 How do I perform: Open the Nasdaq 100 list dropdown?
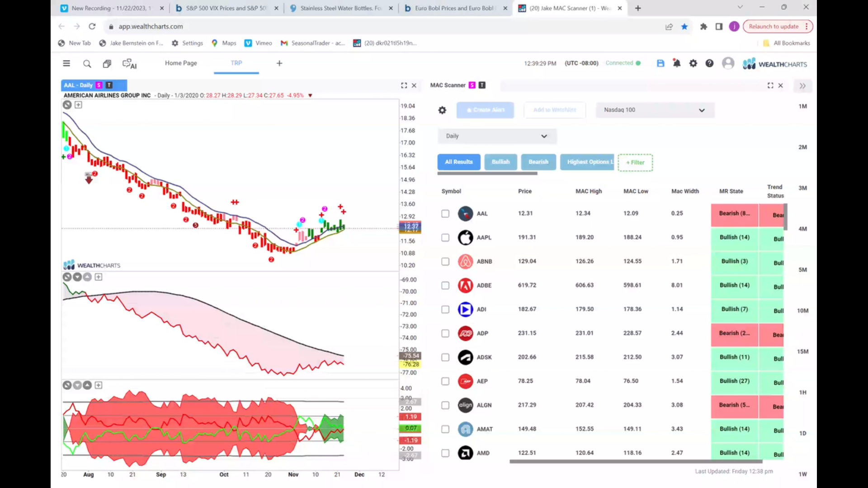point(655,110)
